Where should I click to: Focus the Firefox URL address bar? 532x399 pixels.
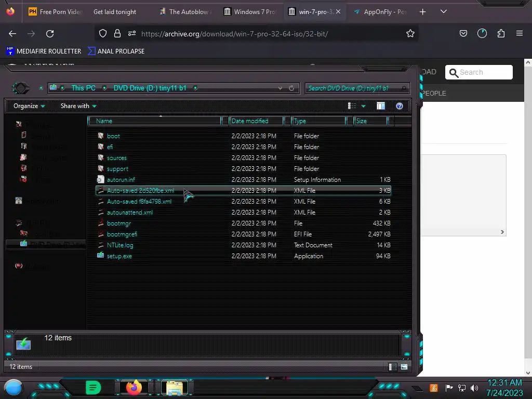click(256, 34)
